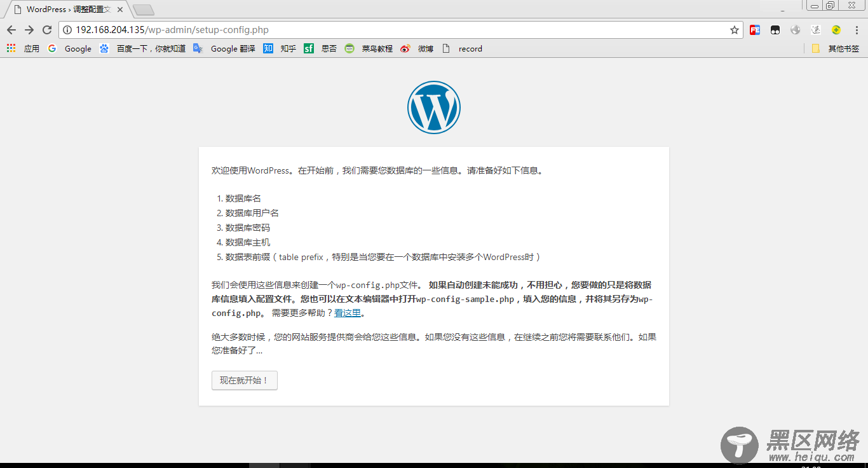Click the list item 数据库密码
868x468 pixels.
tap(248, 228)
